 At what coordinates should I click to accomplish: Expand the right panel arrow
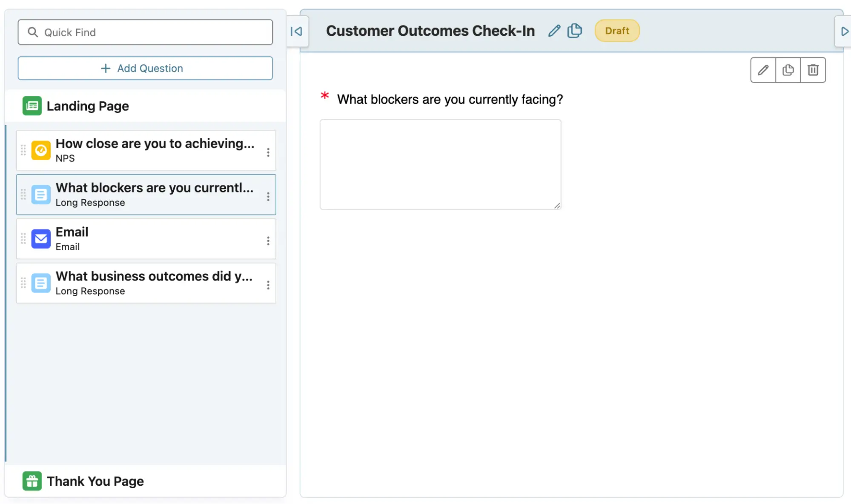pyautogui.click(x=844, y=31)
